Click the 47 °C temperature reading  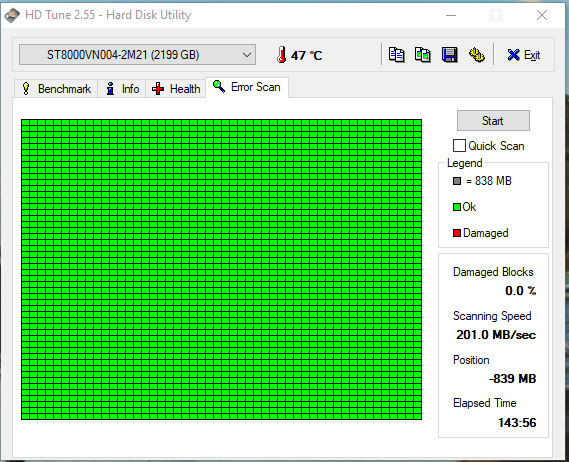pos(306,56)
